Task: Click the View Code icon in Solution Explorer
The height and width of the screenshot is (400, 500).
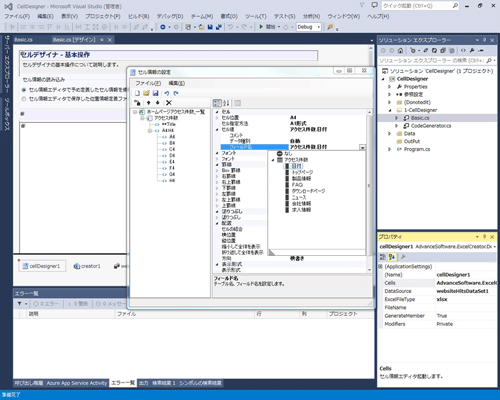Action: [463, 51]
